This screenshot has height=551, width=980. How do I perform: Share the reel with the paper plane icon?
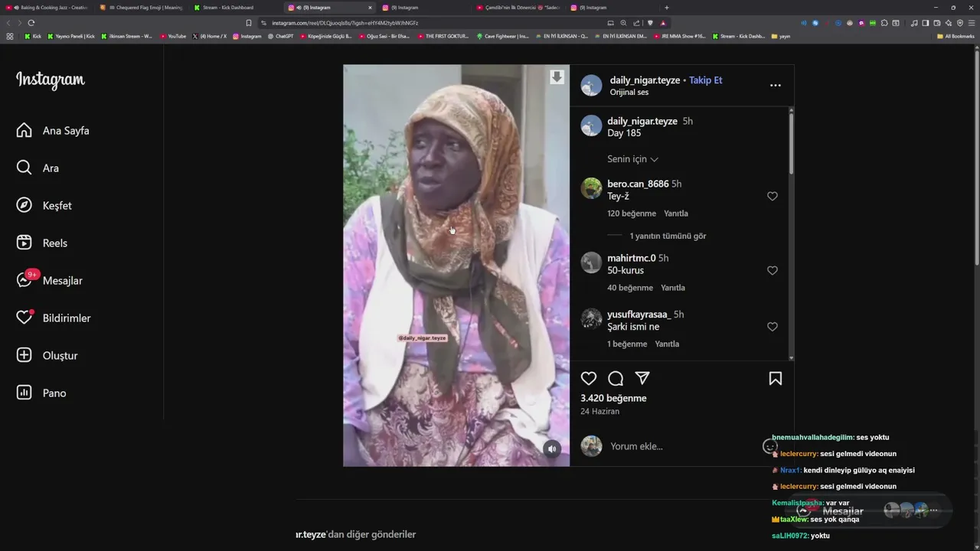[x=642, y=378]
